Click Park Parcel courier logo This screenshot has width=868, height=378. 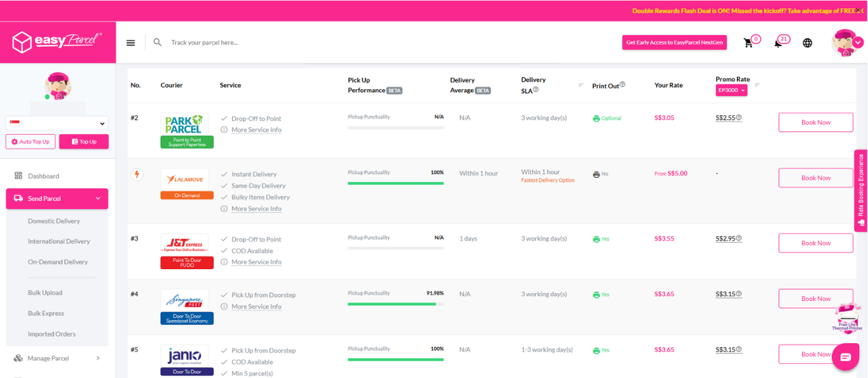click(x=184, y=124)
